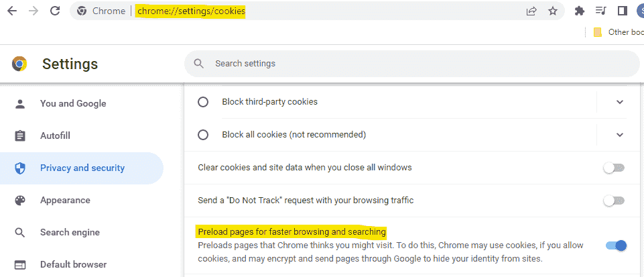
Task: Bookmark this page with the star icon
Action: coord(552,11)
